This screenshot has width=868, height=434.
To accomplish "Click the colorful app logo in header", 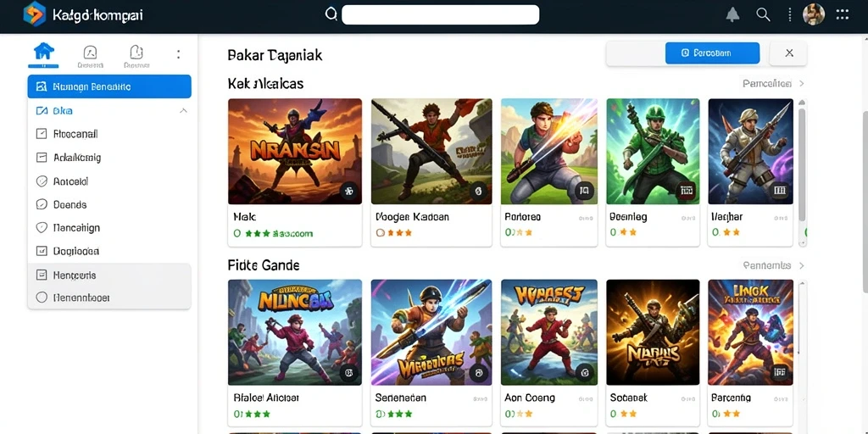I will click(x=34, y=14).
